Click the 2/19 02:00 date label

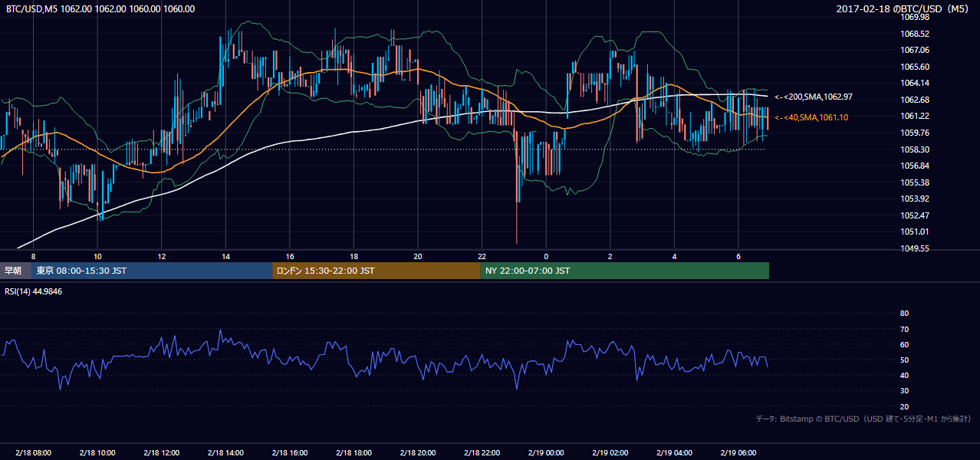[x=610, y=452]
